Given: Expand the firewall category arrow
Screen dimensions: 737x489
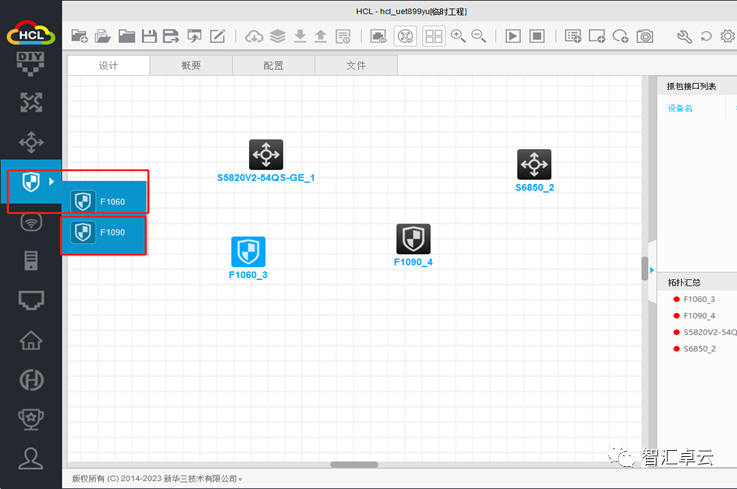Looking at the screenshot, I should [52, 181].
